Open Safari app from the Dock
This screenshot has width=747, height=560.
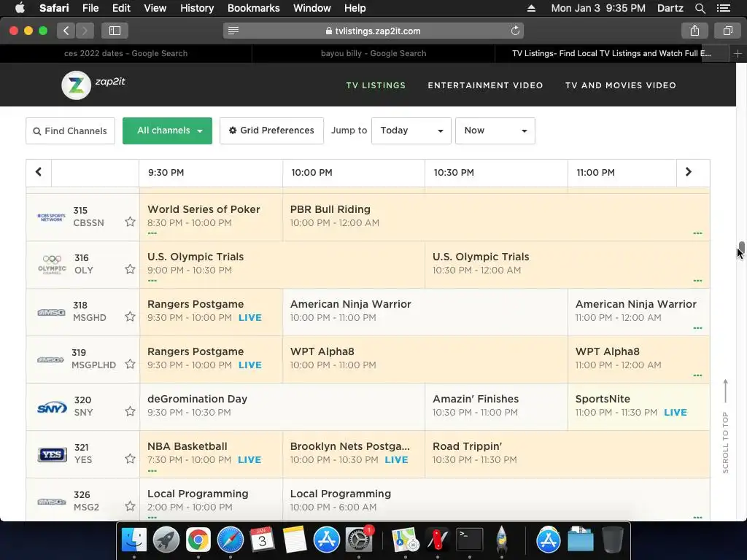(231, 540)
